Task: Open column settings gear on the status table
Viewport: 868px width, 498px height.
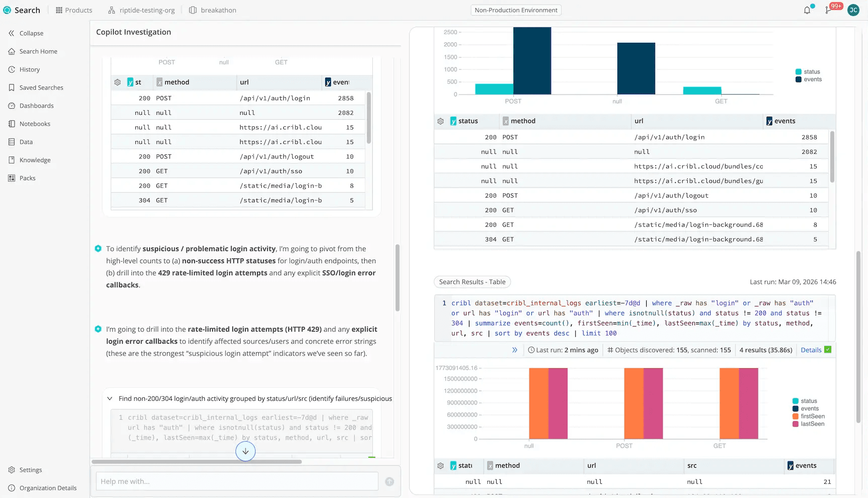Action: coord(440,121)
